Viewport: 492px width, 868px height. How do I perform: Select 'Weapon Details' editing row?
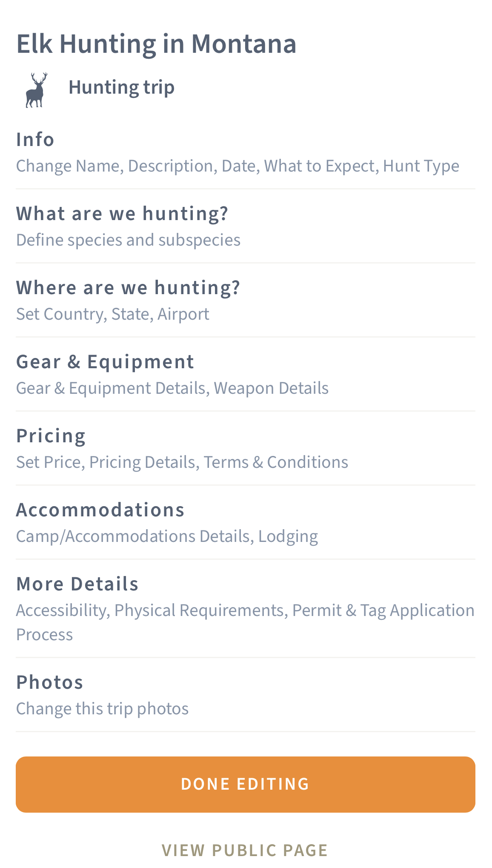tap(271, 387)
